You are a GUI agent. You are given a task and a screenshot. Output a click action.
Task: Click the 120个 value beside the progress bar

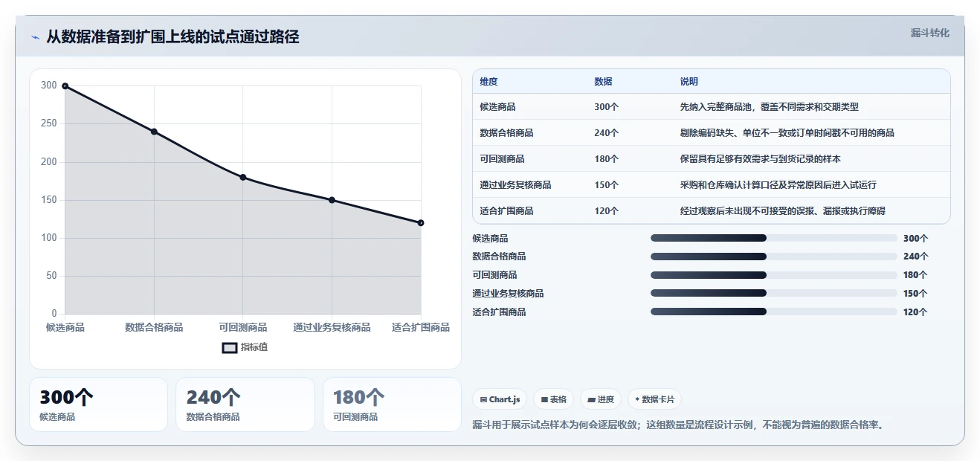(x=915, y=312)
